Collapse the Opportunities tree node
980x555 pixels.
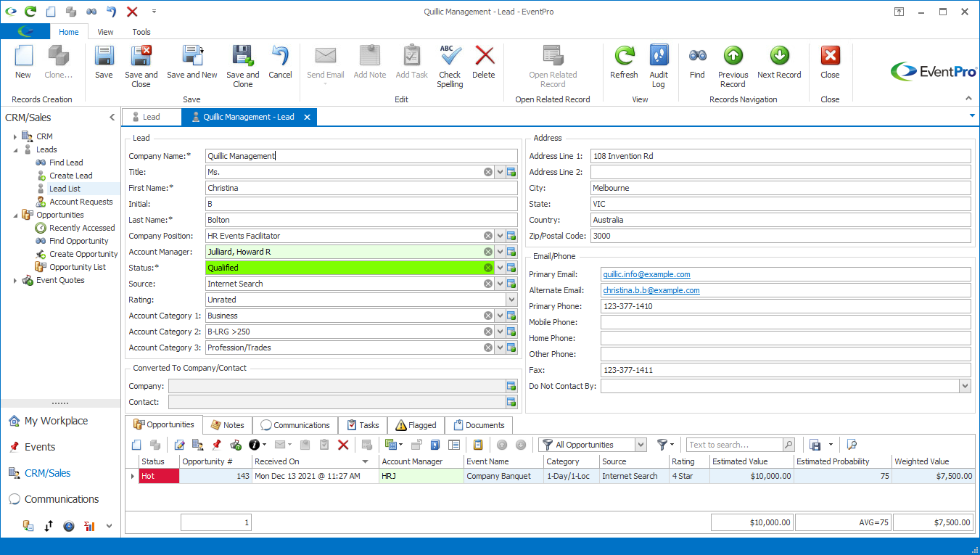pyautogui.click(x=15, y=215)
